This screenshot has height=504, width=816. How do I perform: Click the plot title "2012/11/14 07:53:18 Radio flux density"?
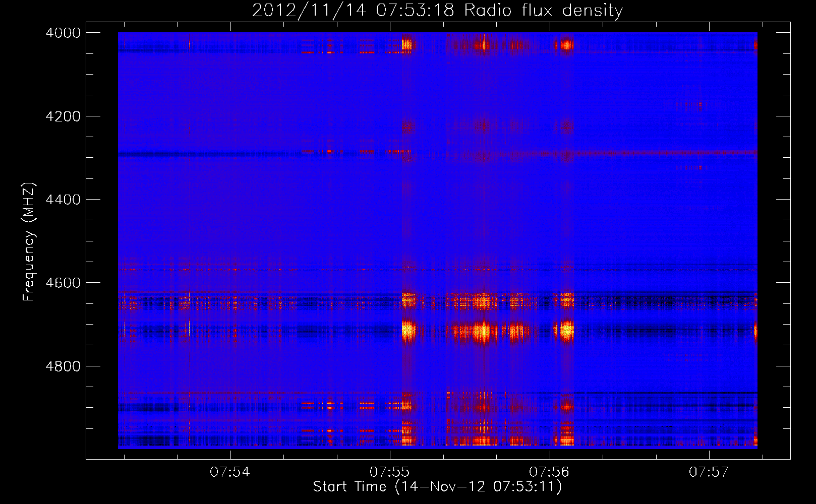[437, 11]
